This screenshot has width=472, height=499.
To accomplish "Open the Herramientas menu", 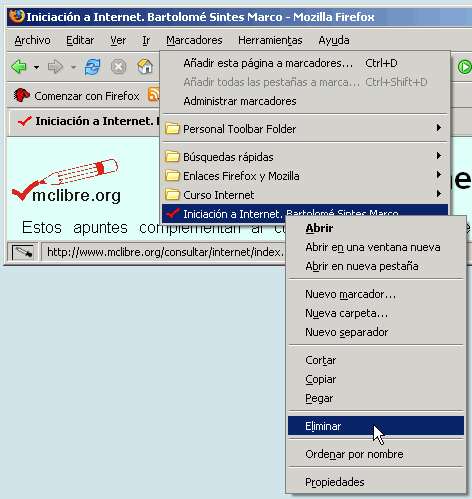I will tap(270, 40).
